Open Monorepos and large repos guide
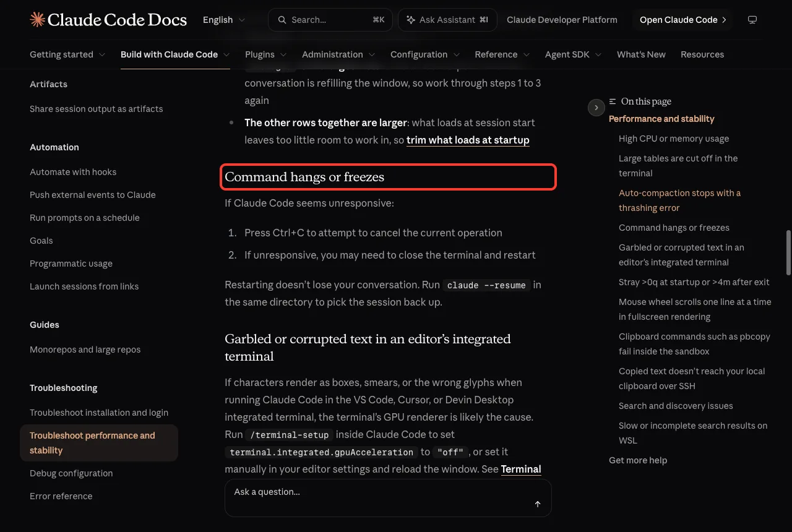792x532 pixels. 85,350
